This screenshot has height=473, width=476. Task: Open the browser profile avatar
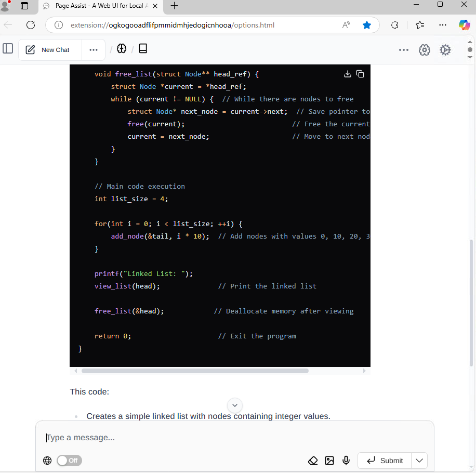pyautogui.click(x=5, y=6)
